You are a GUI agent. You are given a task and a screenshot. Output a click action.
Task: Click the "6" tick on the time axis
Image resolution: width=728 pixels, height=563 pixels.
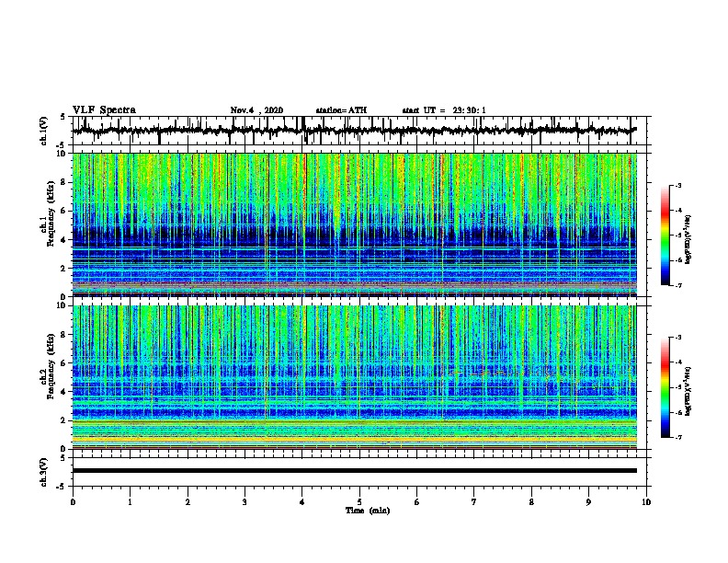tap(417, 502)
